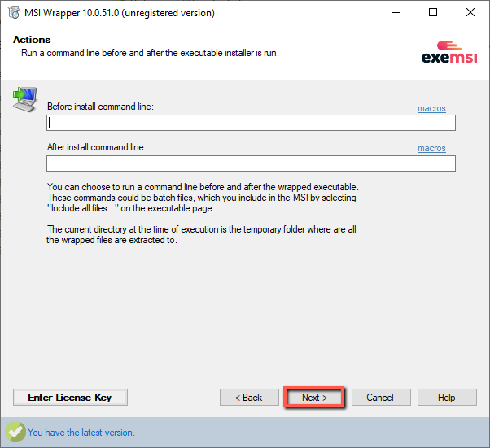Click 'Before install command line:' label
Viewport: 490px width, 448px height.
(x=100, y=107)
